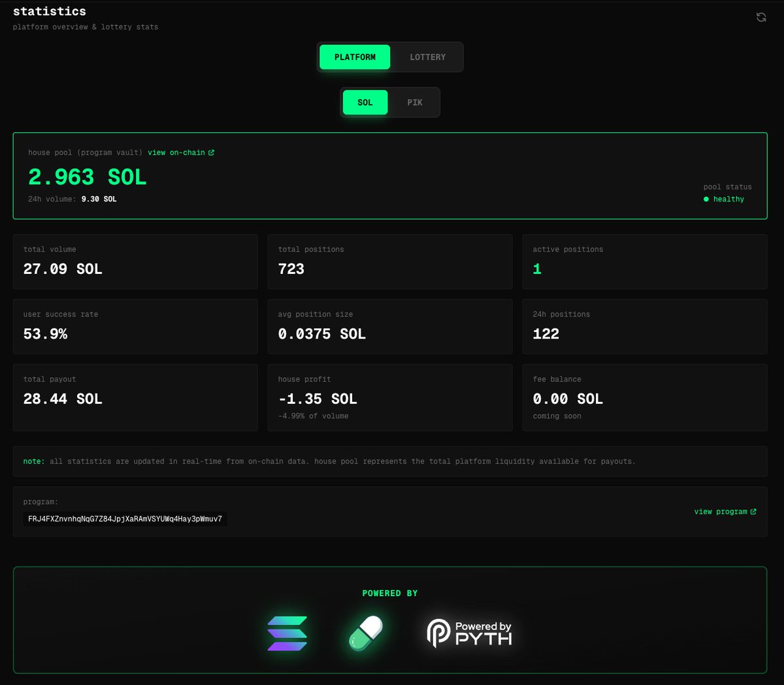This screenshot has height=685, width=784.
Task: Click the house pool 2.963 SOL value
Action: pyautogui.click(x=88, y=177)
